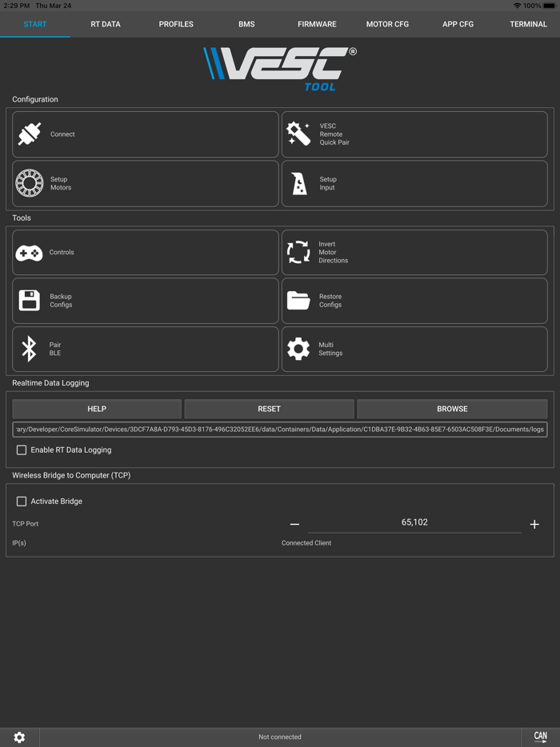
Task: Tap the Setup Input throttle icon
Action: pos(299,183)
